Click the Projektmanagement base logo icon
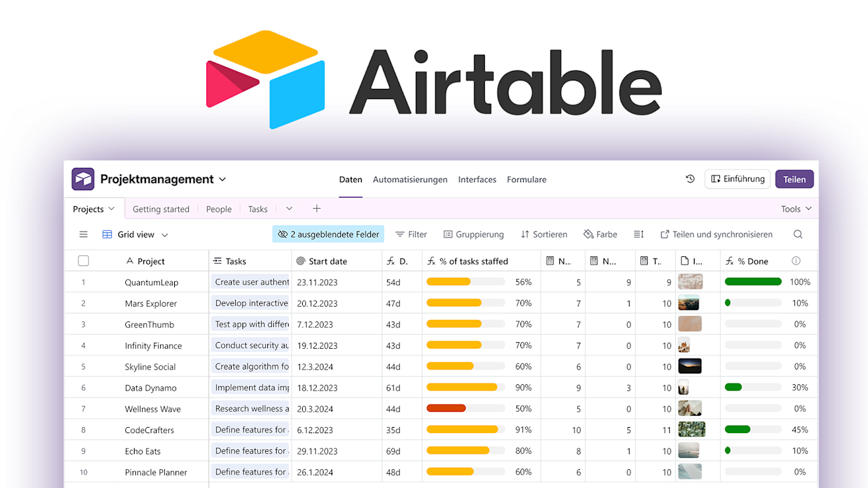868x488 pixels. click(x=83, y=179)
